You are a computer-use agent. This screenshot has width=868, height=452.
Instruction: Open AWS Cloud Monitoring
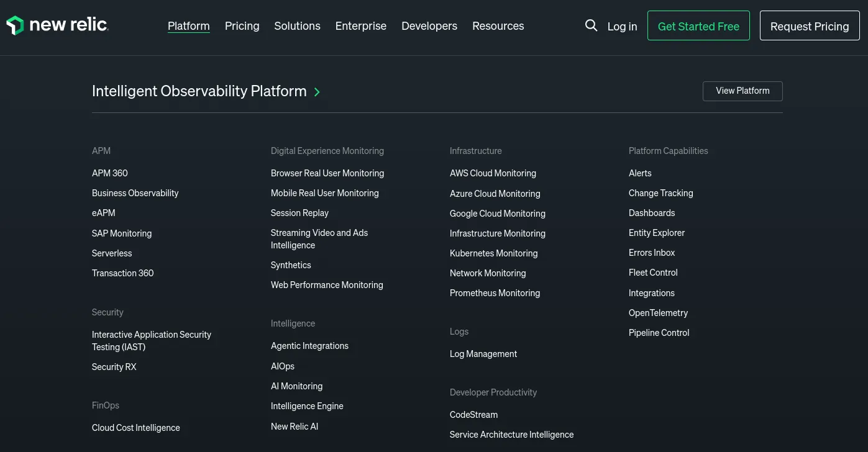493,173
